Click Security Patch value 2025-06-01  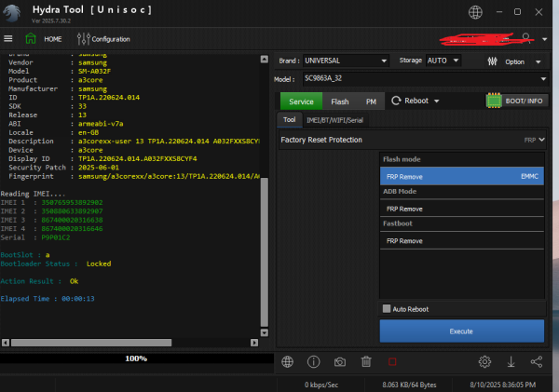pyautogui.click(x=99, y=168)
